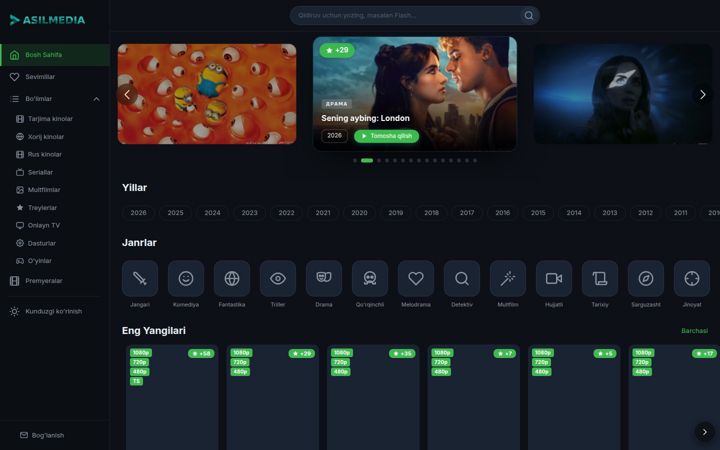The width and height of the screenshot is (720, 450).
Task: Show previous carousel slide arrow
Action: click(x=127, y=95)
